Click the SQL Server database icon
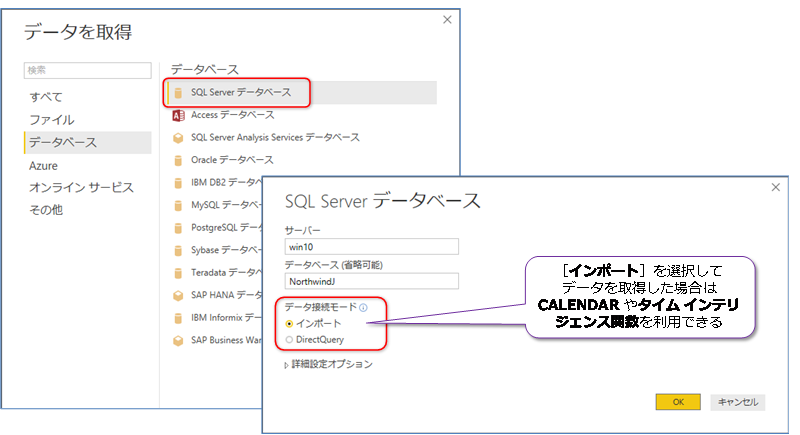Screen dimensions: 800x435 (x=178, y=93)
